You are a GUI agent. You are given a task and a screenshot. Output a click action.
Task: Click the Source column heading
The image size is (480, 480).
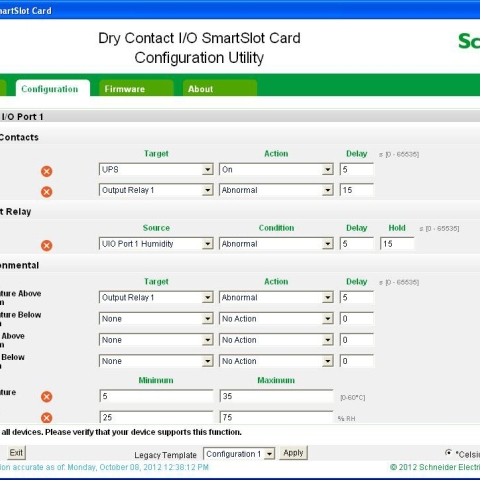click(156, 228)
